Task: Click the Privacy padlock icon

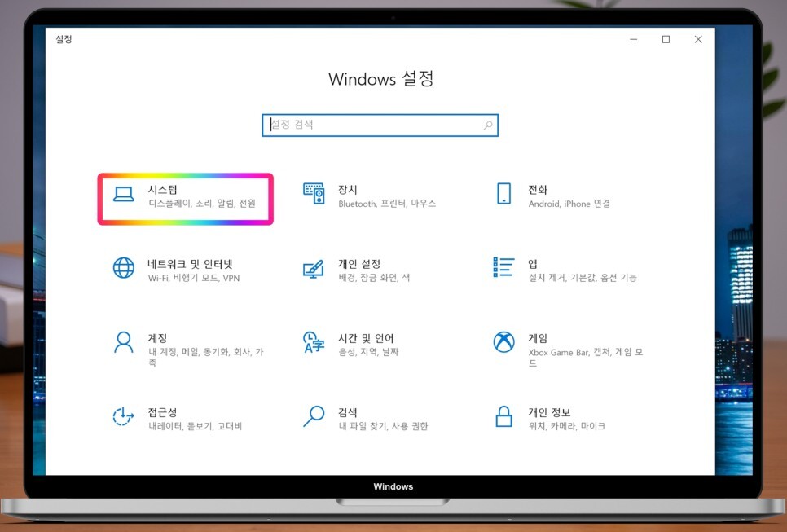Action: click(504, 416)
